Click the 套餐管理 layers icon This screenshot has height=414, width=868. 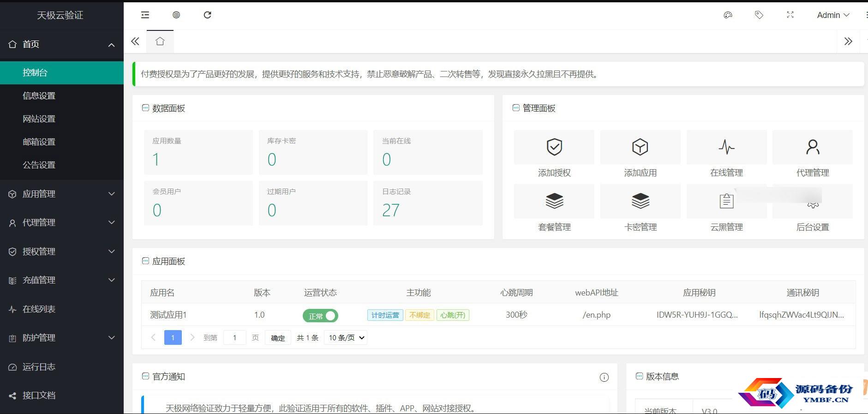pyautogui.click(x=554, y=201)
